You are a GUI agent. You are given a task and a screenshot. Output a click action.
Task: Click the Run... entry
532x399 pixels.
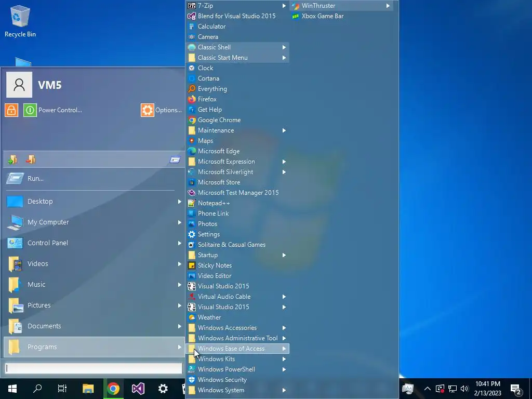tap(94, 179)
